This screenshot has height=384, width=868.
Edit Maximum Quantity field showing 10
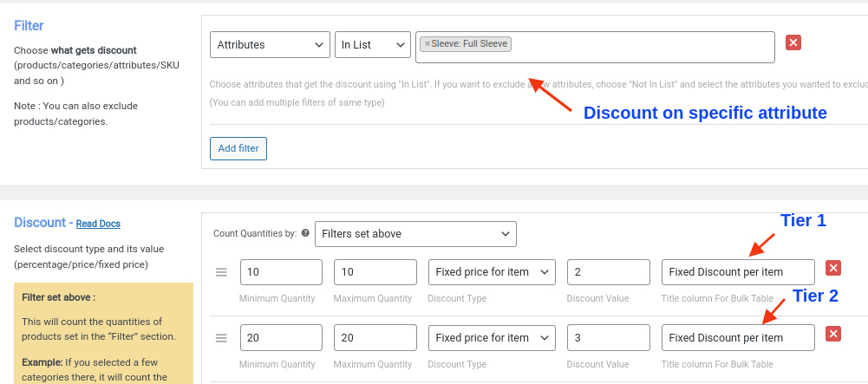tap(375, 272)
